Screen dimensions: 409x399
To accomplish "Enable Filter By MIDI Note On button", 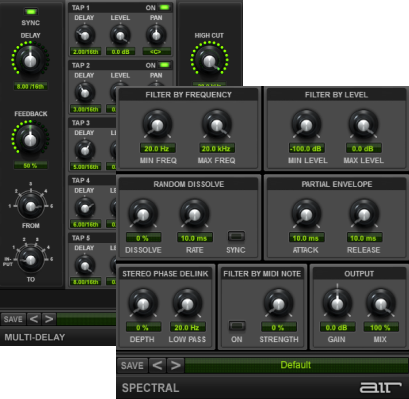I will pyautogui.click(x=237, y=326).
